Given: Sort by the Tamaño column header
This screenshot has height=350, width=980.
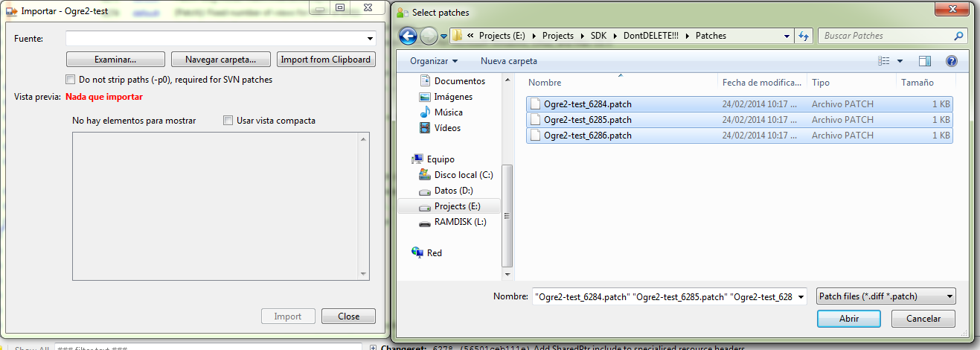Looking at the screenshot, I should 925,83.
